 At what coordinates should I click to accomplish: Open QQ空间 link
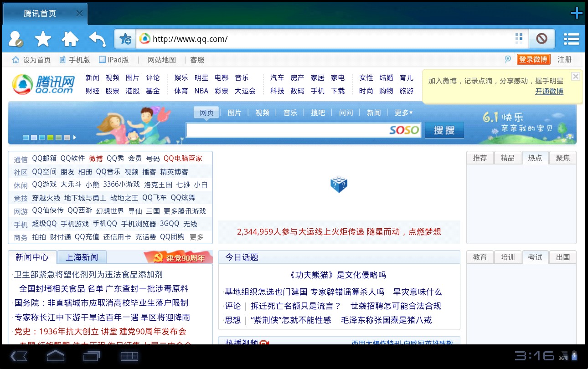click(x=44, y=171)
